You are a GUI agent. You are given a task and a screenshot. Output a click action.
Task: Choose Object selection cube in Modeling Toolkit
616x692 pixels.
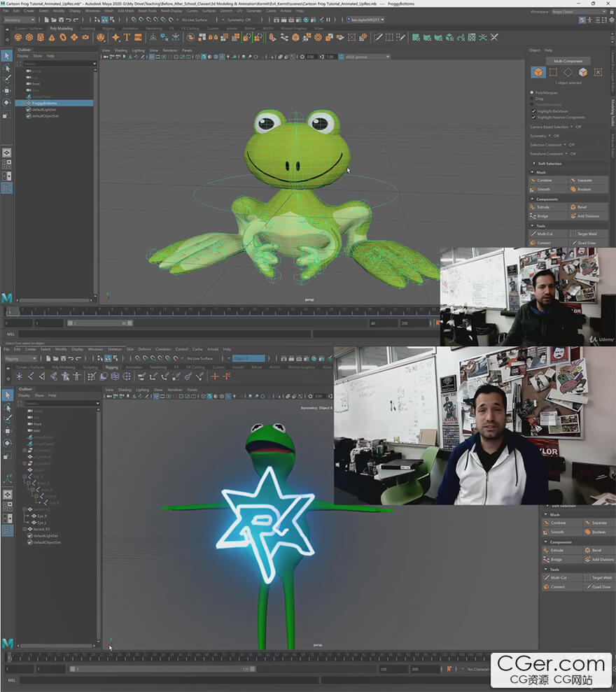coord(538,72)
